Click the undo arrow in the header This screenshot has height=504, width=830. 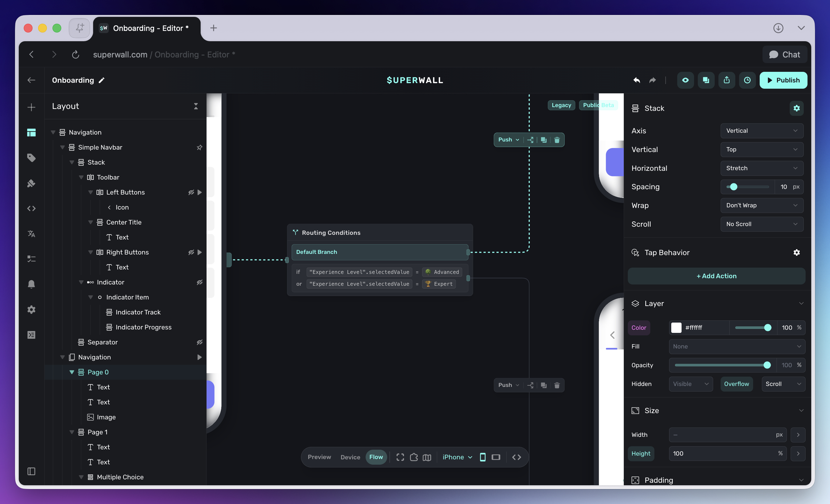636,80
